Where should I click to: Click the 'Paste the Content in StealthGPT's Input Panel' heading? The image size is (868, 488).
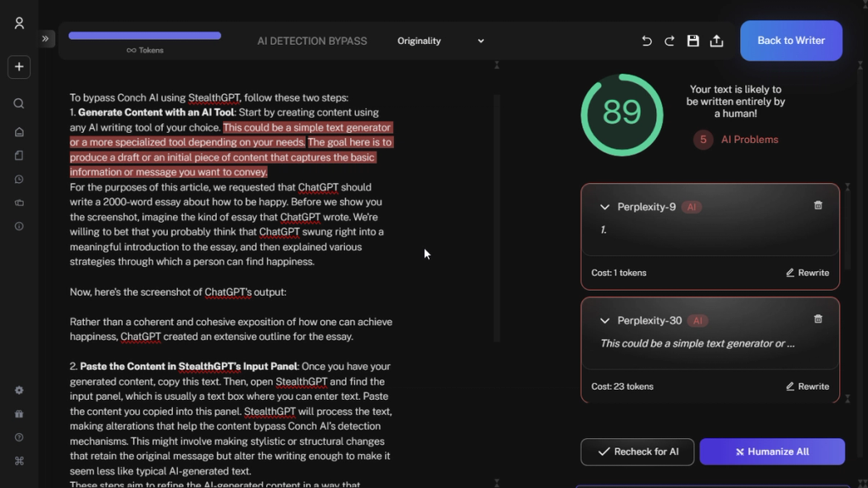pyautogui.click(x=189, y=366)
